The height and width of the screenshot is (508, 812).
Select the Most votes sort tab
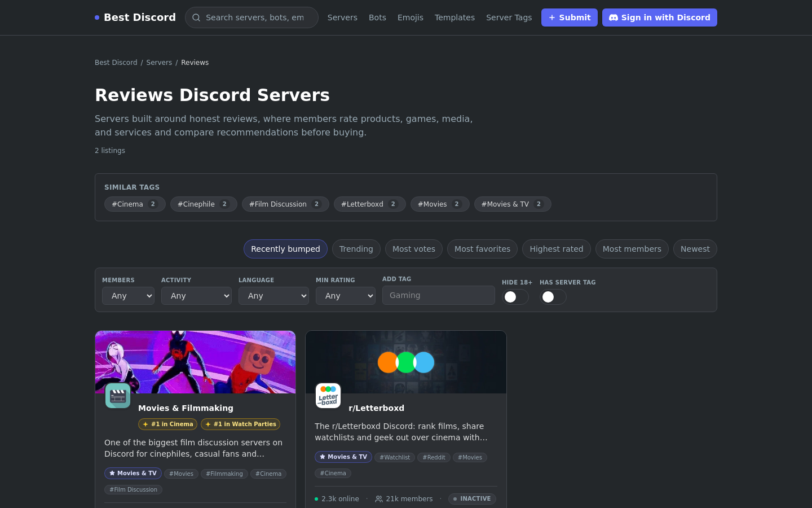(x=414, y=249)
